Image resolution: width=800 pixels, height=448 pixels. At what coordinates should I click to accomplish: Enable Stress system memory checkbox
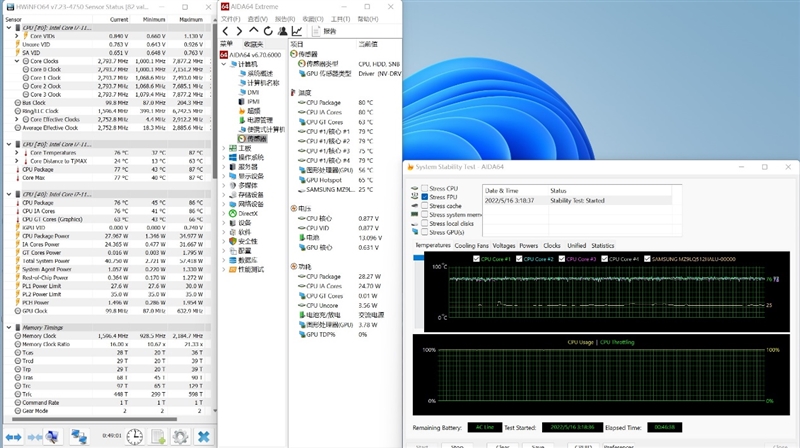424,215
